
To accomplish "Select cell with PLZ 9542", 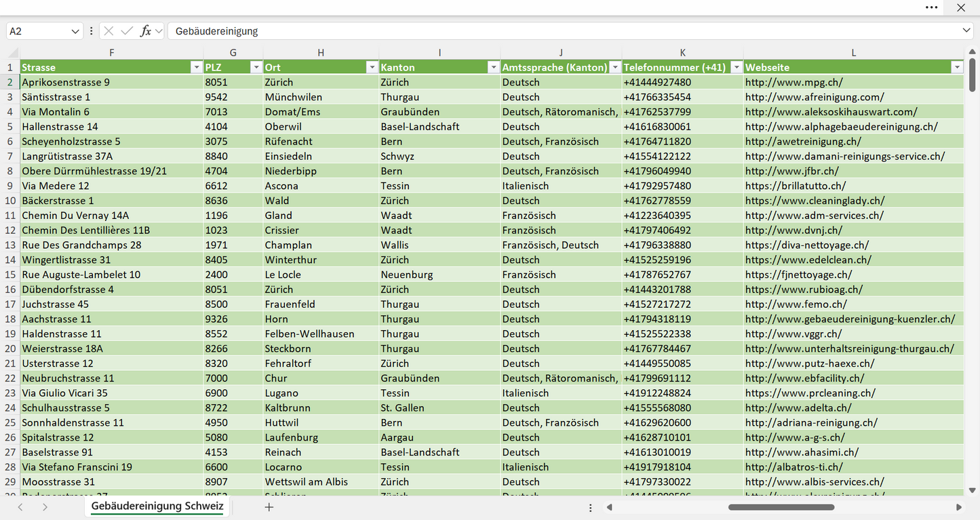I will point(233,97).
